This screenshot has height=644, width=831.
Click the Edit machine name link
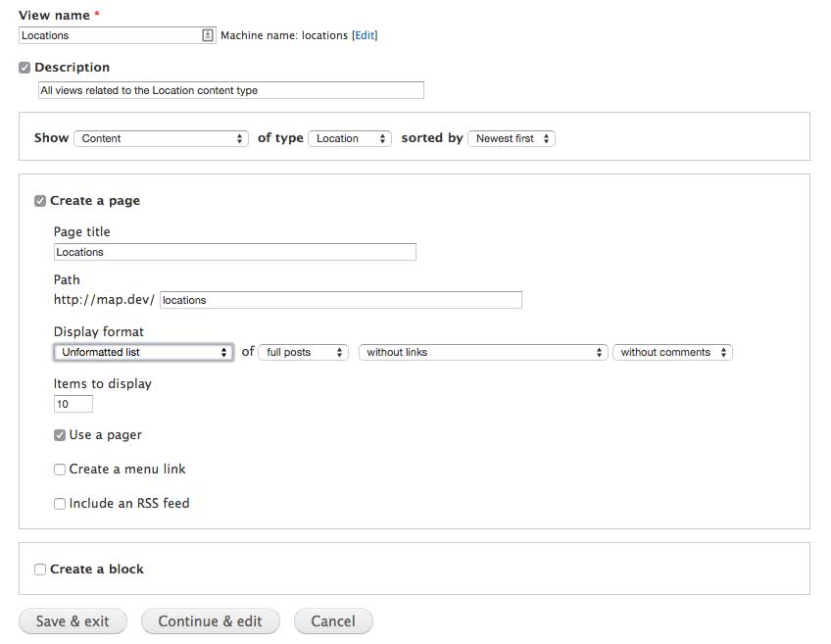click(x=365, y=35)
